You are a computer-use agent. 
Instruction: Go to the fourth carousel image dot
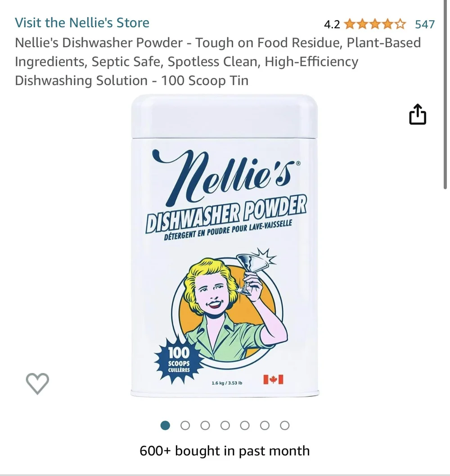[225, 425]
